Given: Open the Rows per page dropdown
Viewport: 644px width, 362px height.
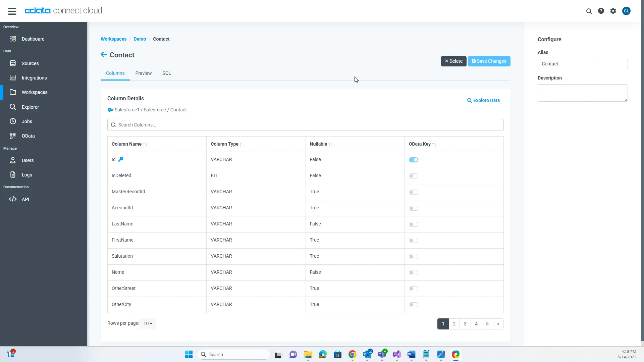Looking at the screenshot, I should tap(148, 324).
